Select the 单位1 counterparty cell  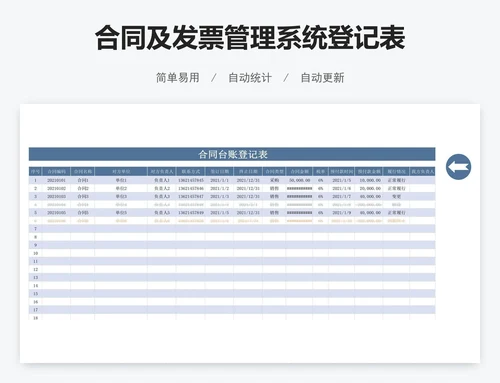pos(121,180)
